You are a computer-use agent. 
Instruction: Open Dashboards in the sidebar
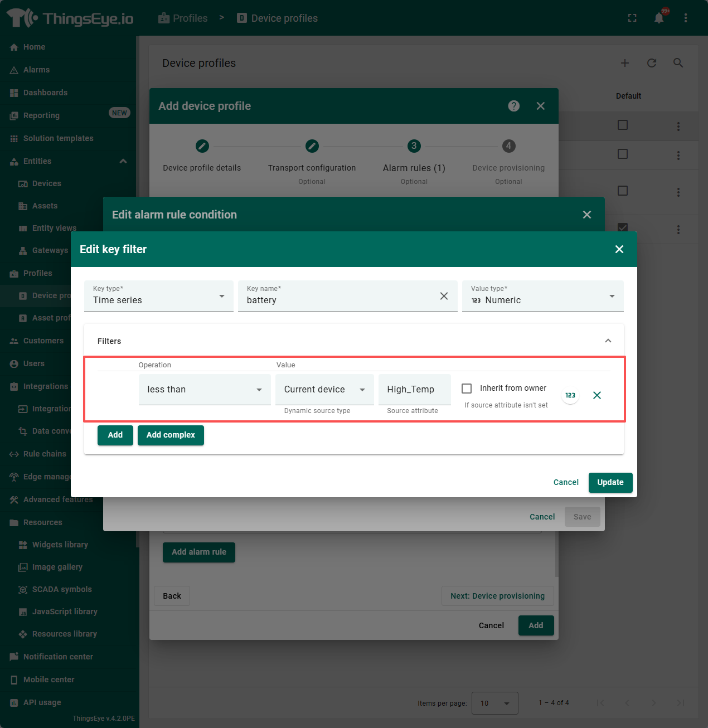(x=45, y=93)
